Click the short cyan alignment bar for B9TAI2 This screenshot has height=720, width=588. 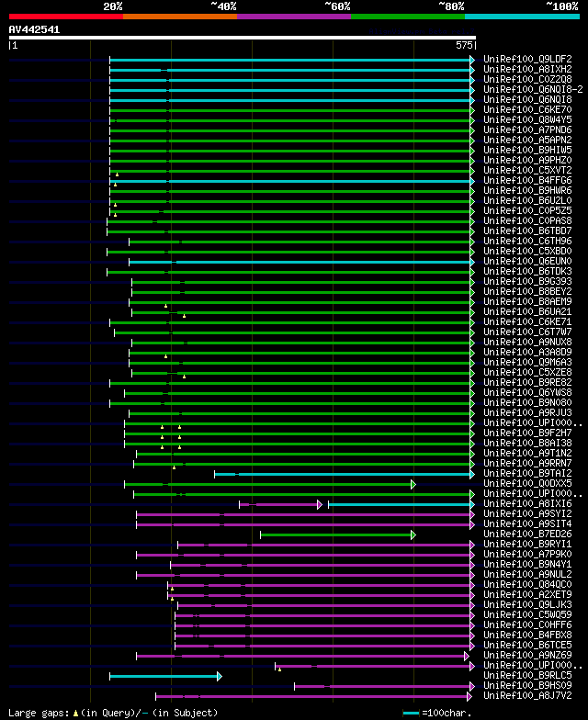tap(344, 474)
